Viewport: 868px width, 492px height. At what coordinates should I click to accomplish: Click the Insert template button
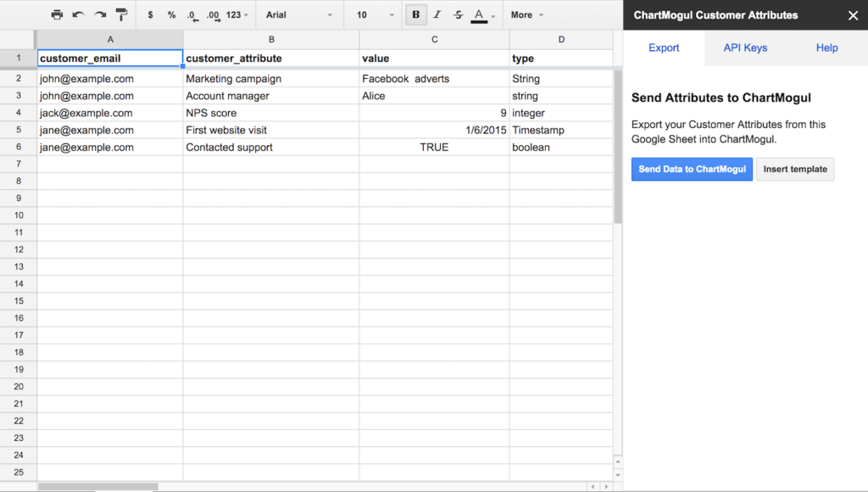(x=795, y=169)
